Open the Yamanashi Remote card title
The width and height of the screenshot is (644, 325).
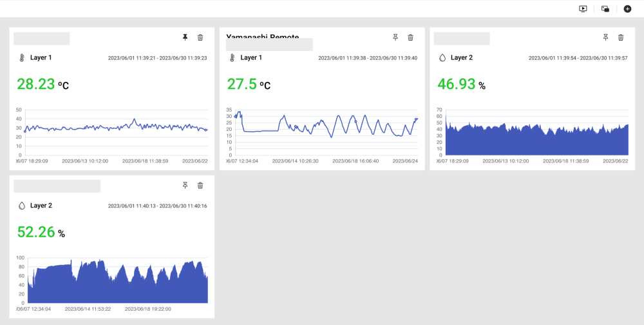point(263,37)
